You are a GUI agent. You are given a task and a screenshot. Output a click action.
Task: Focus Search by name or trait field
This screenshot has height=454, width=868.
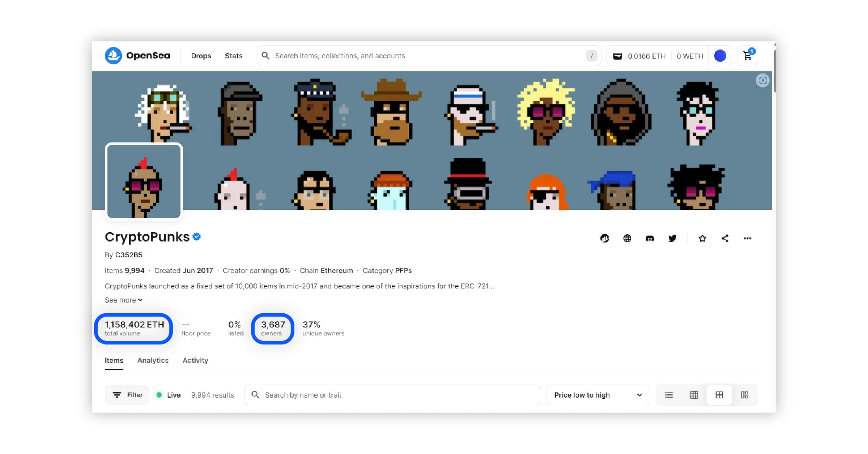pos(392,395)
